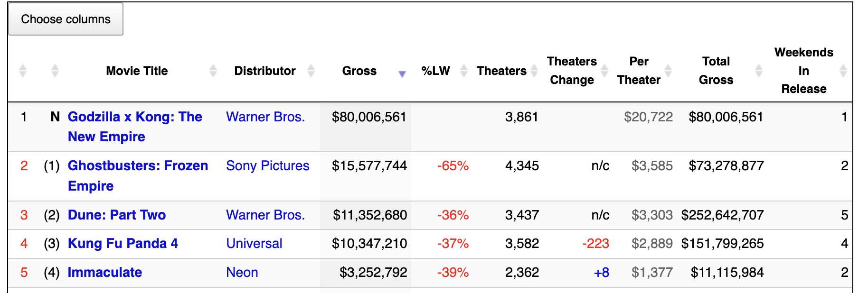Click the blue descending arrow beside Gross
868x293 pixels.
(x=402, y=73)
